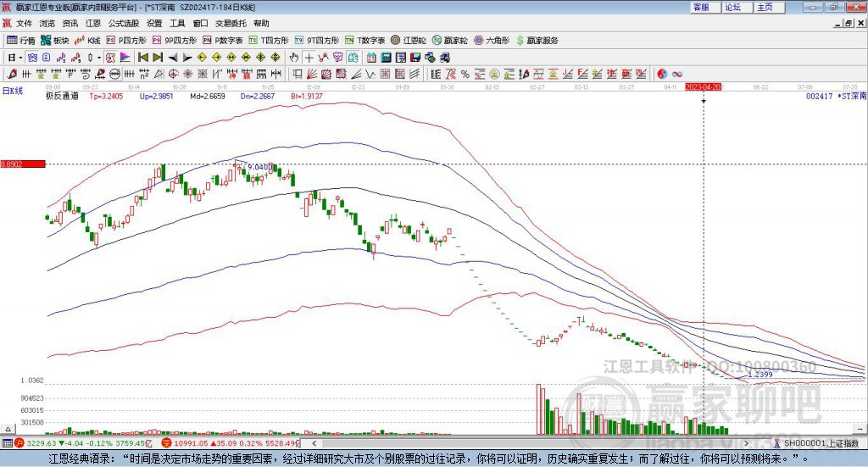Open the 文件 menu
This screenshot has height=467, width=868.
(x=24, y=23)
